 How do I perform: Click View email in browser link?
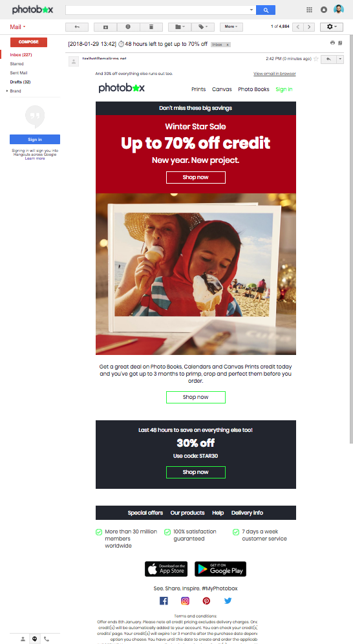275,74
